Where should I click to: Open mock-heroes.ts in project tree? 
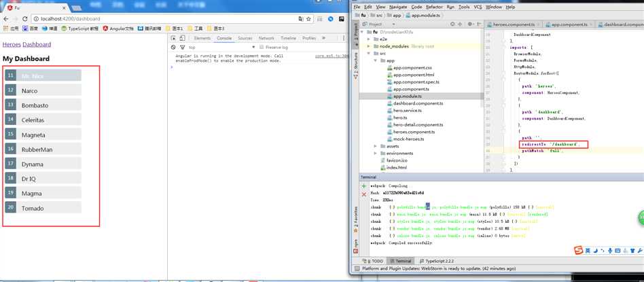tap(406, 139)
